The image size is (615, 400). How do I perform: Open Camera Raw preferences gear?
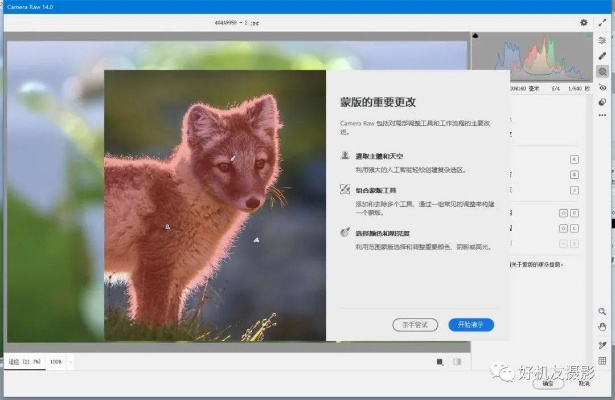click(x=584, y=22)
